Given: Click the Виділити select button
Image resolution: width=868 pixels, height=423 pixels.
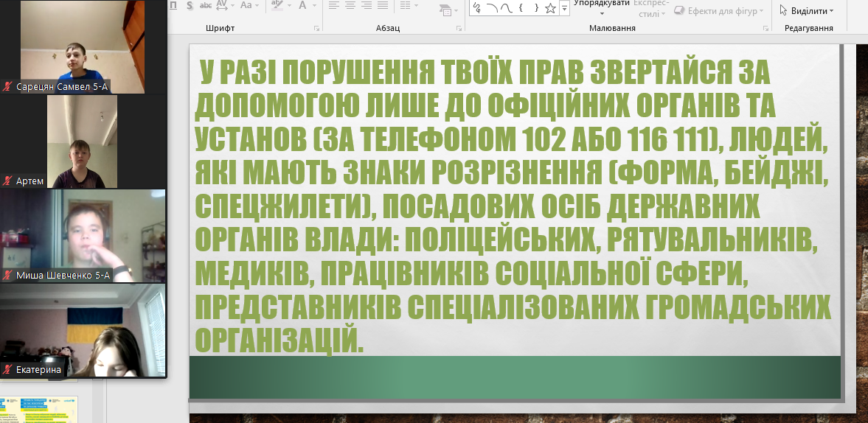Looking at the screenshot, I should (807, 11).
